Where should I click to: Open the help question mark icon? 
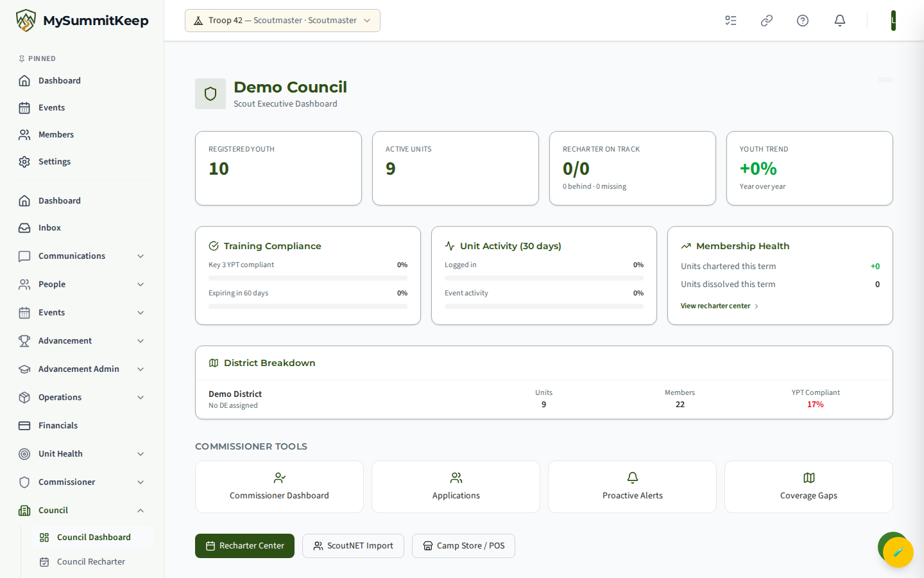[x=803, y=21]
